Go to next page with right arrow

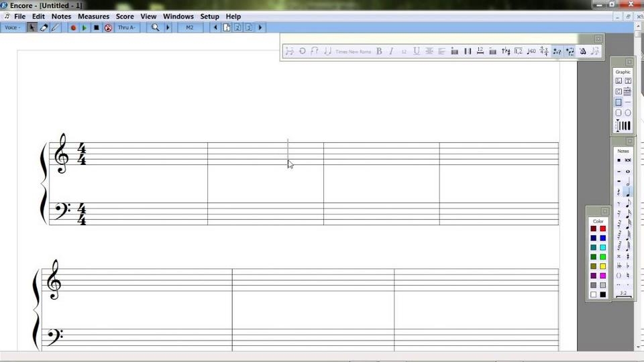[x=260, y=27]
